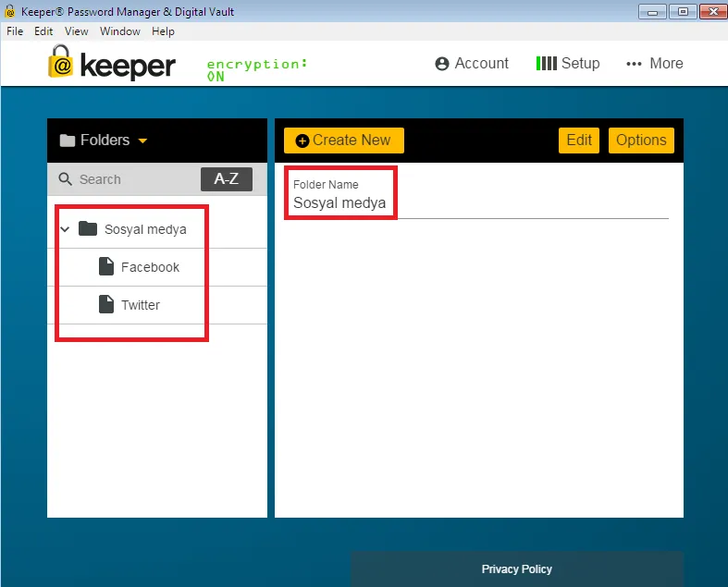
Task: Click the Keeper title bar app icon
Action: coord(10,12)
